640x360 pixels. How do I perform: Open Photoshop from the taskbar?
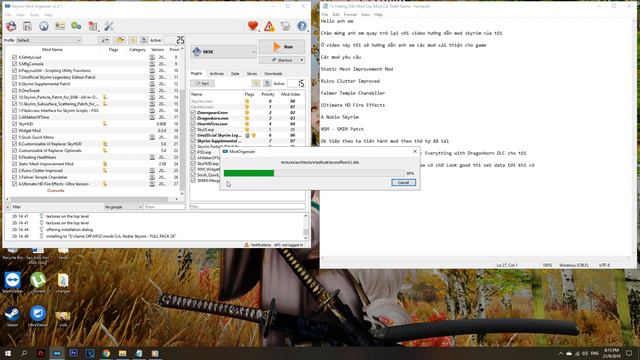(73, 353)
